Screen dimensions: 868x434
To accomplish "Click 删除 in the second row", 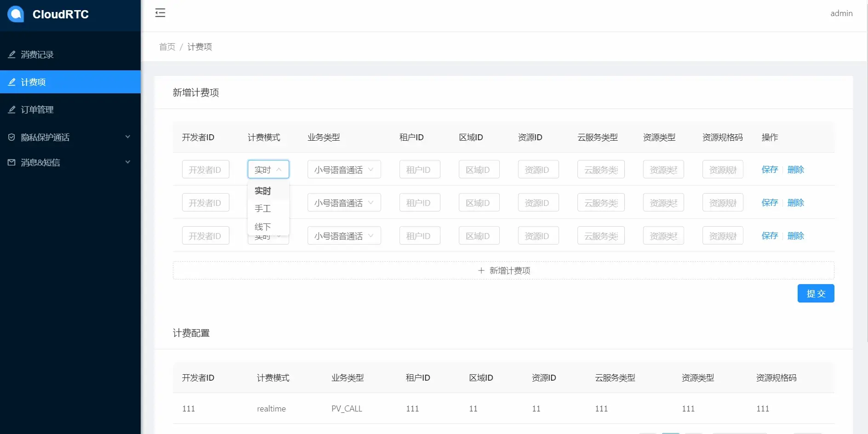I will 795,203.
